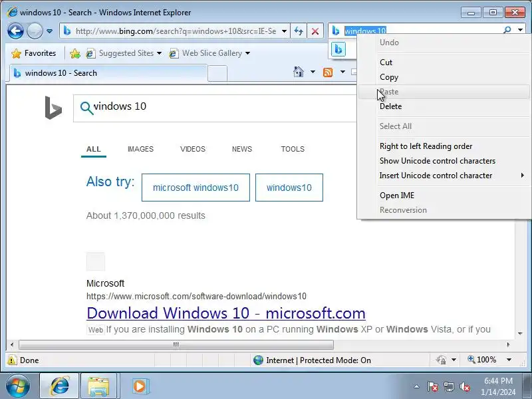Click the scroll down arrow

(520, 334)
